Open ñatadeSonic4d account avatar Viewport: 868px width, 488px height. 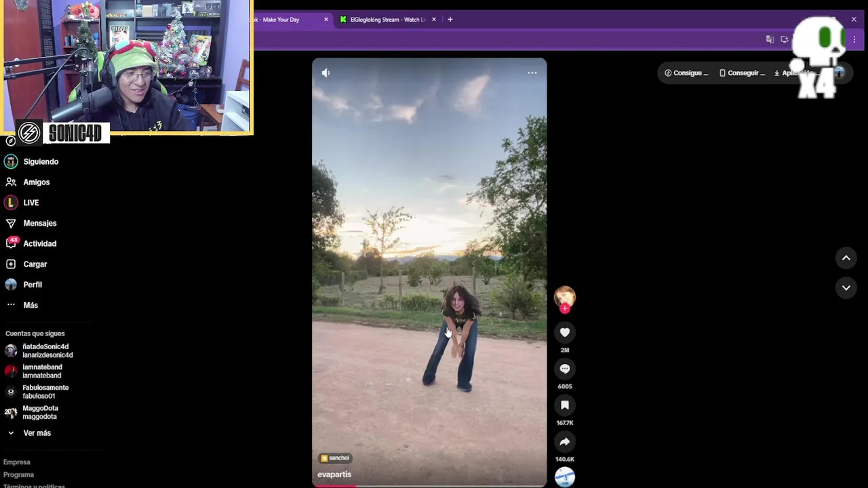[11, 350]
